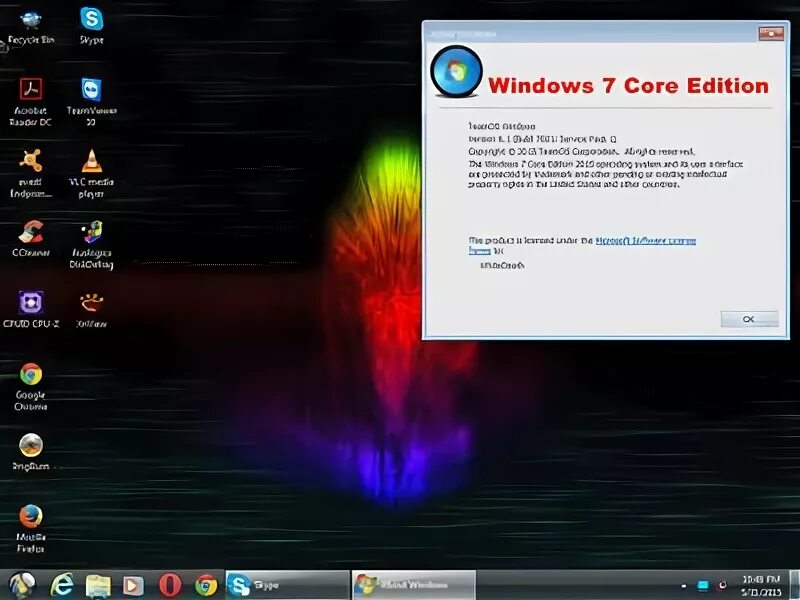Open Windows Explorer folder icon in taskbar
The image size is (800, 600).
(x=98, y=586)
